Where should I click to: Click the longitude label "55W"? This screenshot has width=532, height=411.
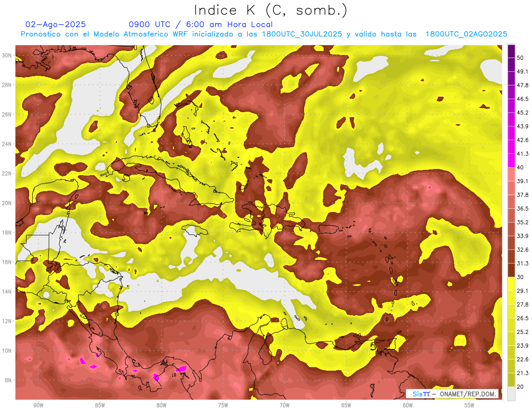pyautogui.click(x=469, y=405)
